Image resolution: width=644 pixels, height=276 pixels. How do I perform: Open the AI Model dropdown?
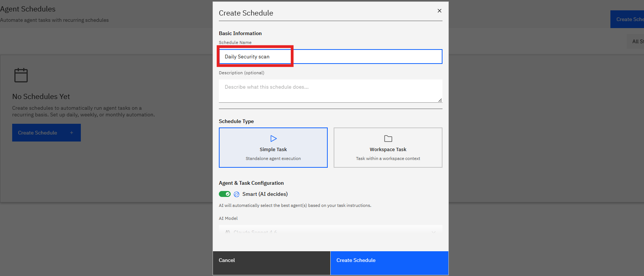(x=330, y=232)
